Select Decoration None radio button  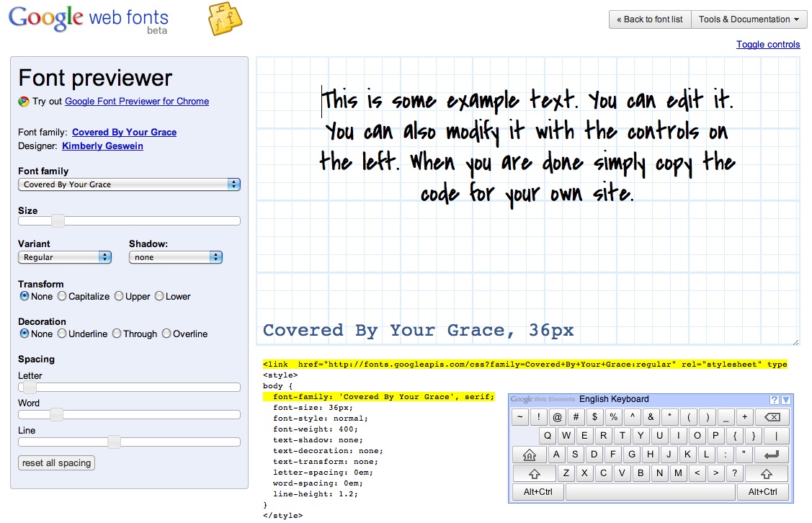[24, 334]
